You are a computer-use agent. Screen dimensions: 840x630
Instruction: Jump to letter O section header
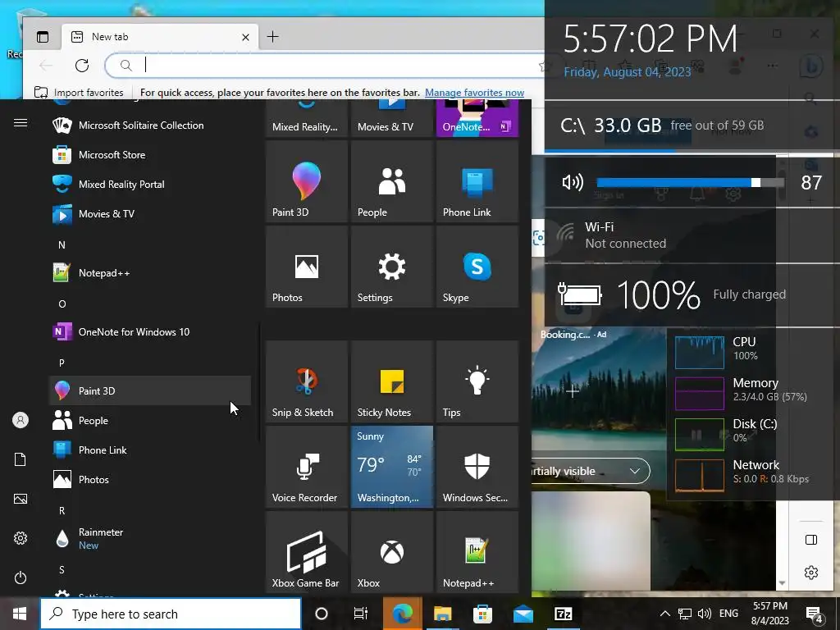pos(62,304)
